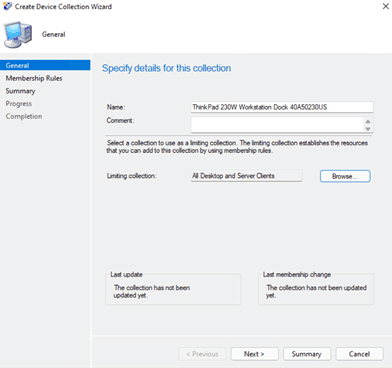This screenshot has height=368, width=392.
Task: Click the Comment box scroll up arrow
Action: coord(368,121)
